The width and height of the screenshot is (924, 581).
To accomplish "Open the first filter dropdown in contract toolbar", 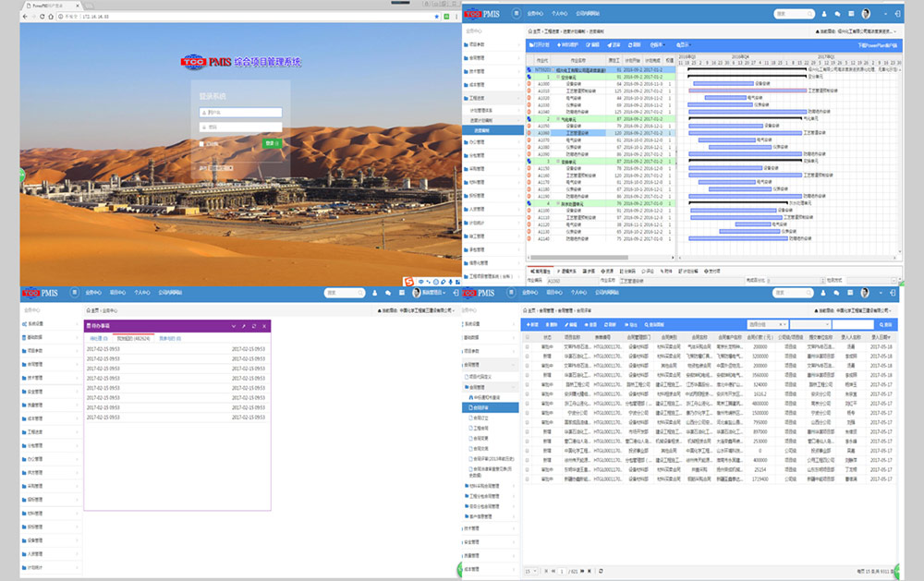I will click(766, 324).
